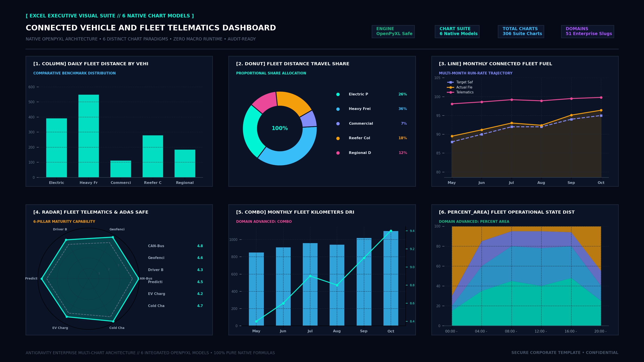Click the Cold Cha 4.7 score value
This screenshot has height=362, width=644.
tap(200, 306)
